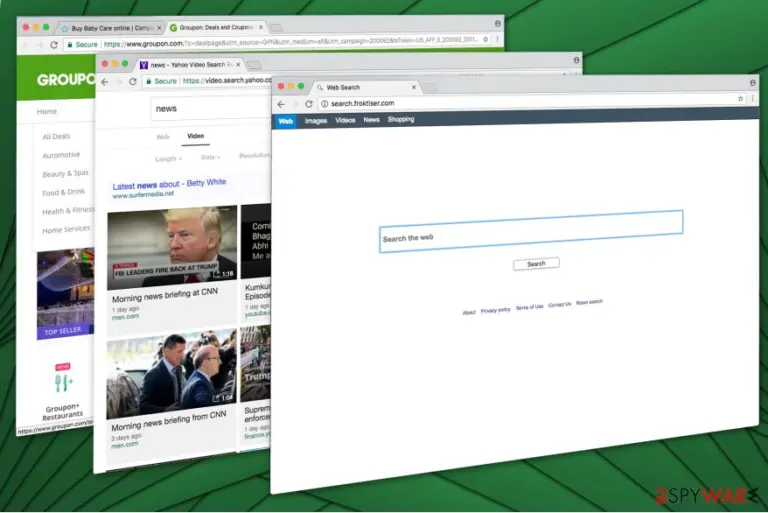
Task: Bookmark star in froktiser address bar
Action: 740,98
